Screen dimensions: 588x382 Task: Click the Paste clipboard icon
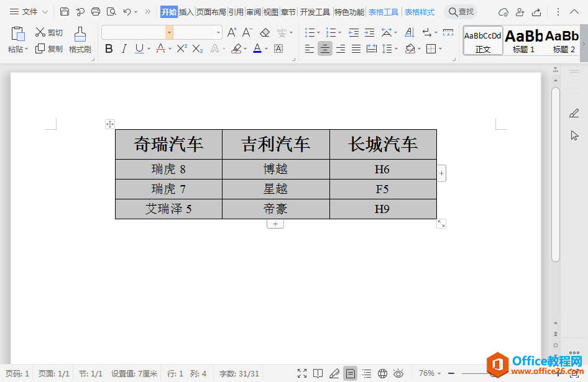pyautogui.click(x=17, y=34)
